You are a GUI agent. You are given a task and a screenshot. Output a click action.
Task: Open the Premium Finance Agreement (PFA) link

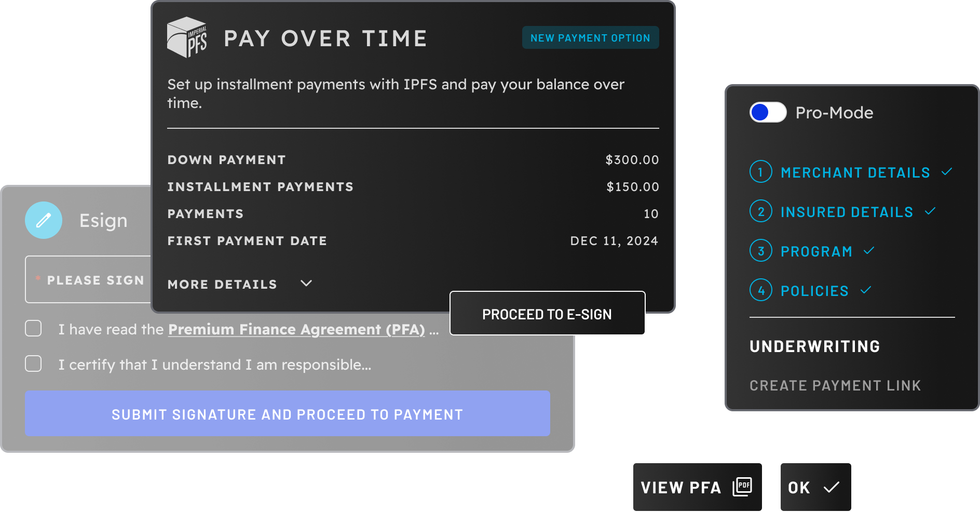[296, 329]
